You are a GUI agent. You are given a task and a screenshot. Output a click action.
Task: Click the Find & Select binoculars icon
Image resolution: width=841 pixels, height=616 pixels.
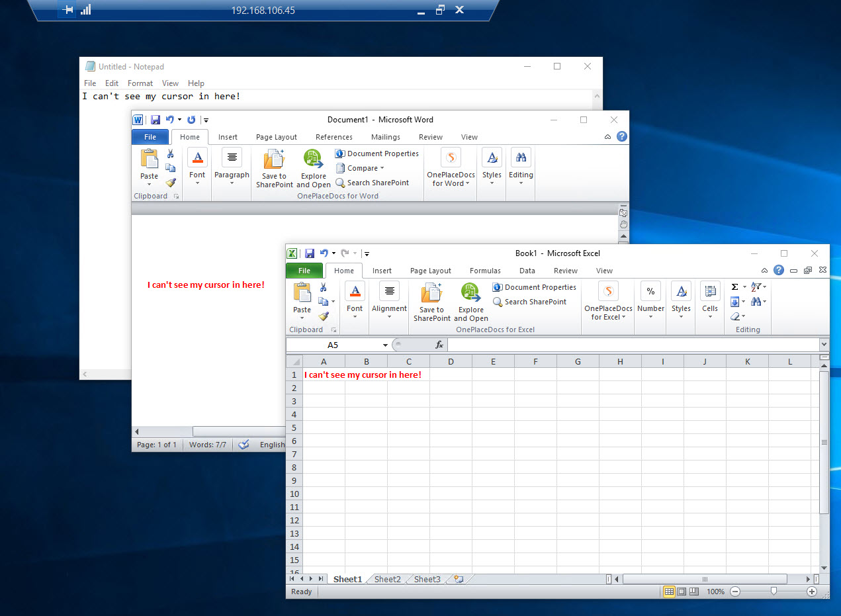coord(756,301)
